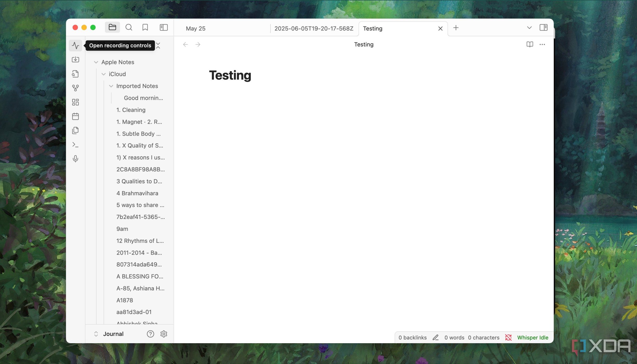The width and height of the screenshot is (637, 364).
Task: Open the 'A BLESSING FO...' note
Action: click(140, 277)
